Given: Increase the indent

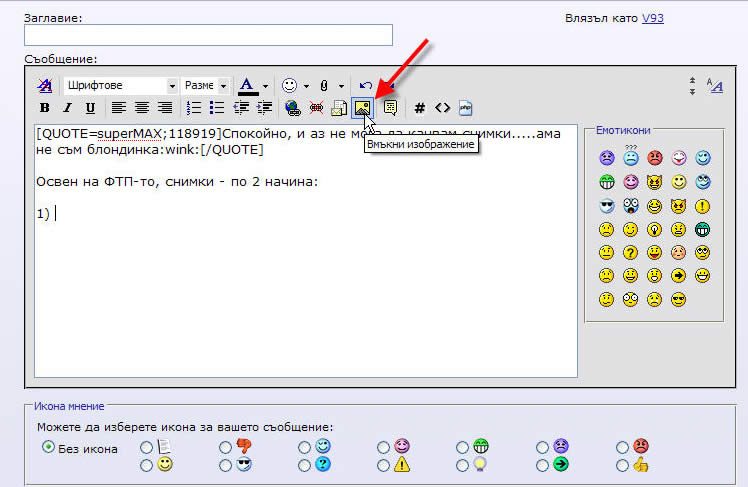Looking at the screenshot, I should tap(264, 108).
